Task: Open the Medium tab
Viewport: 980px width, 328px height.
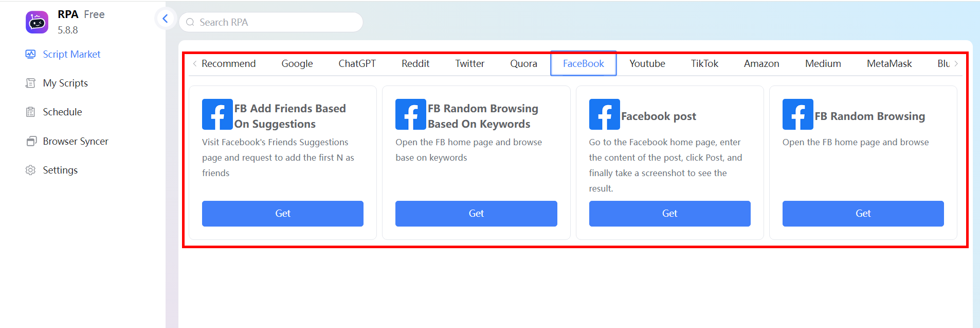Action: click(x=823, y=63)
